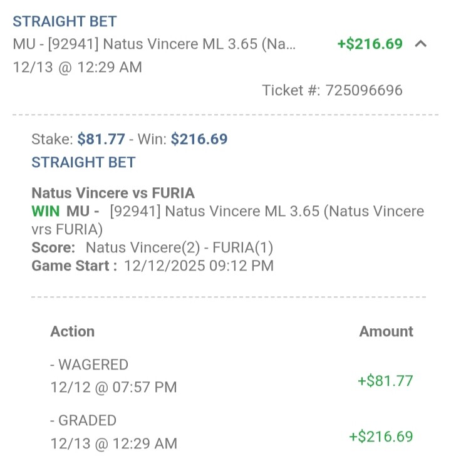Click the Amount column header
The image size is (451, 476).
(386, 331)
